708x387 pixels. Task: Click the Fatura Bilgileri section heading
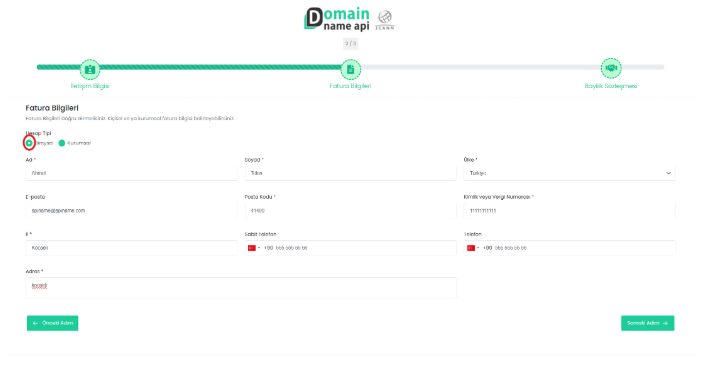tap(52, 108)
